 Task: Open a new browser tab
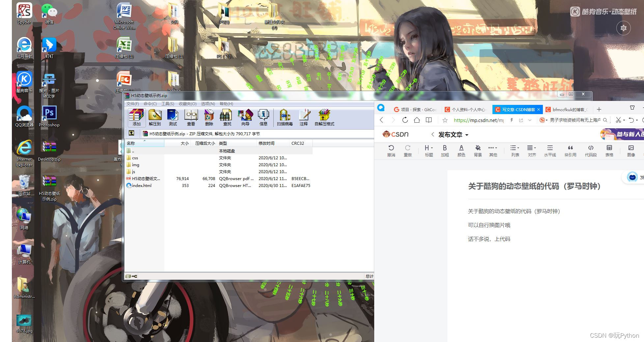[x=599, y=109]
